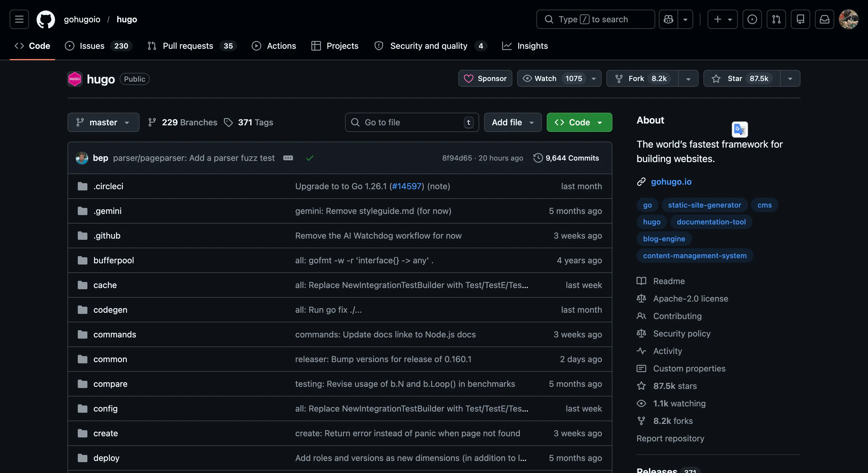The image size is (868, 473).
Task: Fork the hugo repository
Action: tap(642, 79)
